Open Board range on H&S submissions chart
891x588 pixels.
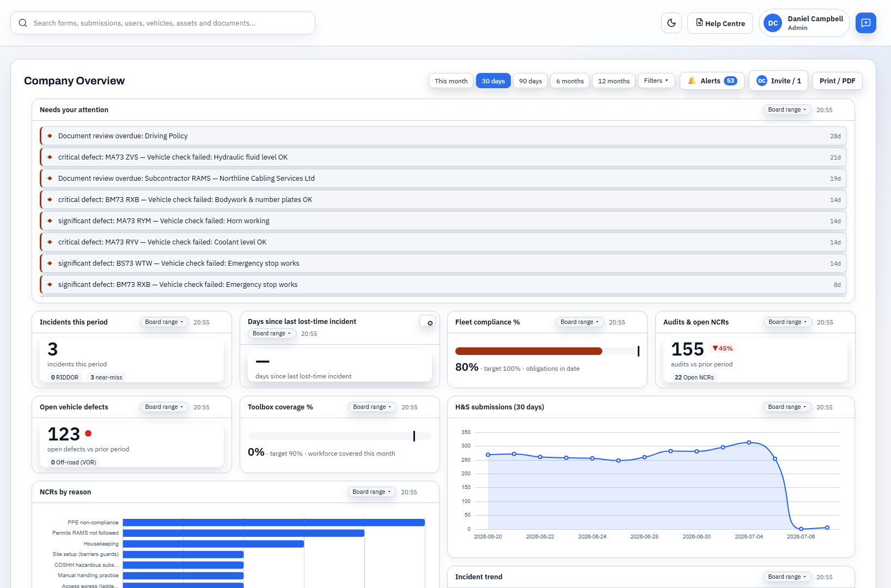tap(787, 407)
